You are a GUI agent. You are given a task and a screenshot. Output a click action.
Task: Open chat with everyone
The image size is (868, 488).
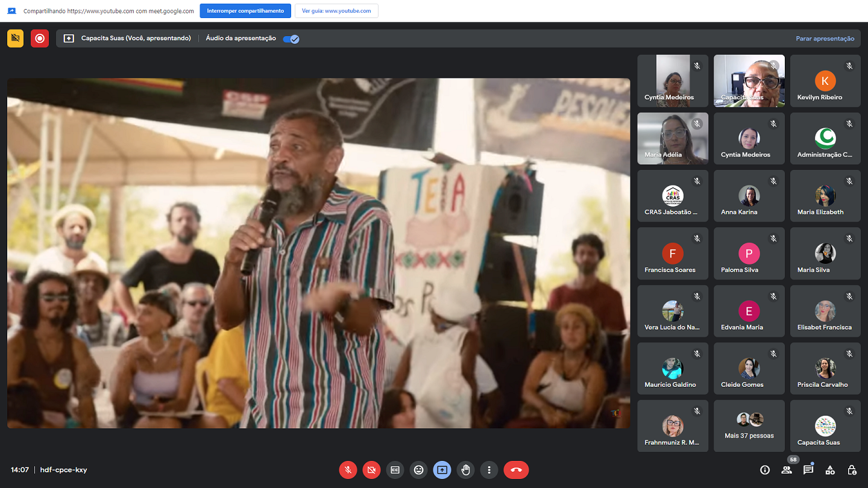pos(808,470)
